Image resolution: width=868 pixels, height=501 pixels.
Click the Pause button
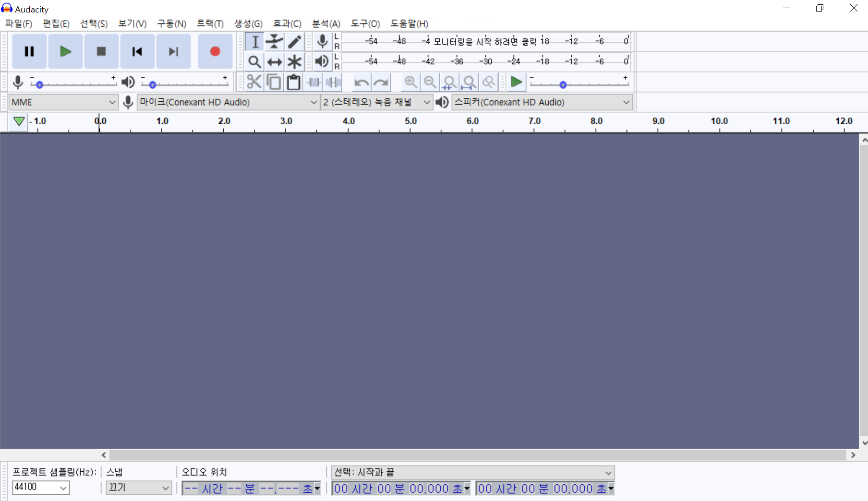pos(29,51)
